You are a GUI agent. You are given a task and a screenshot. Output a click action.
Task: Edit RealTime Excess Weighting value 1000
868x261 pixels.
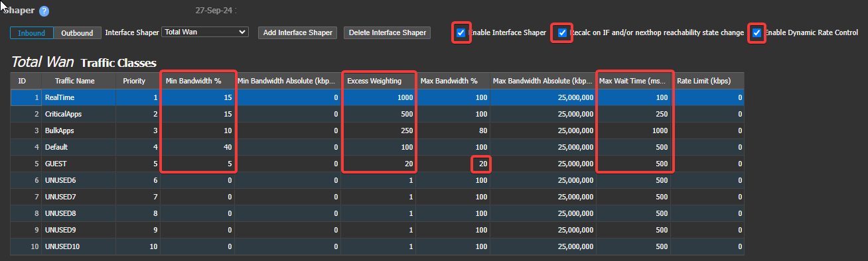(x=379, y=97)
